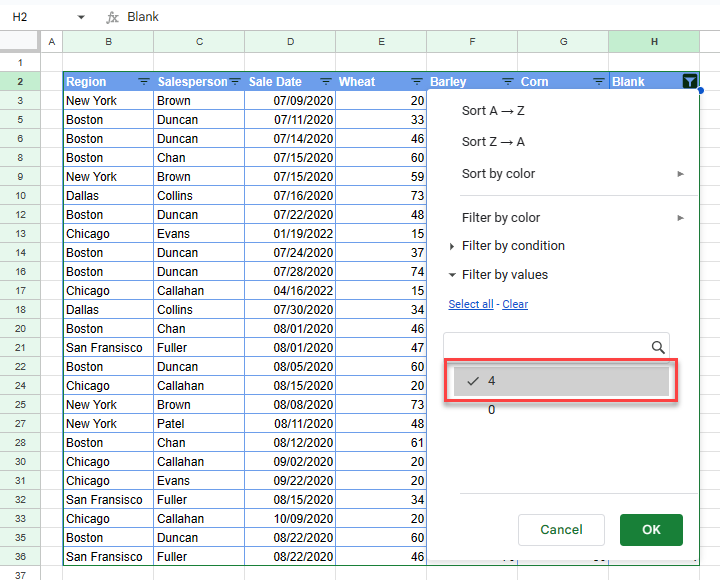Click the Region column filter icon
Viewport: 720px width, 580px height.
[143, 82]
